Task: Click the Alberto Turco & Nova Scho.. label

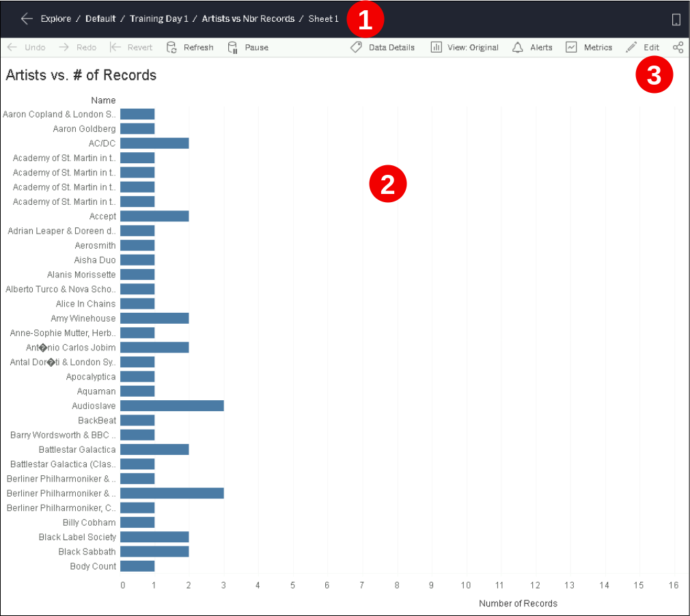Action: [61, 289]
